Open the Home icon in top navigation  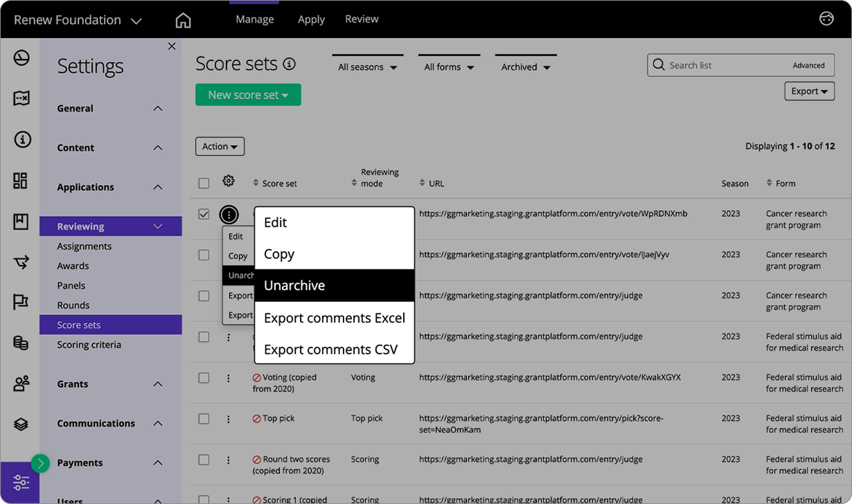click(183, 19)
